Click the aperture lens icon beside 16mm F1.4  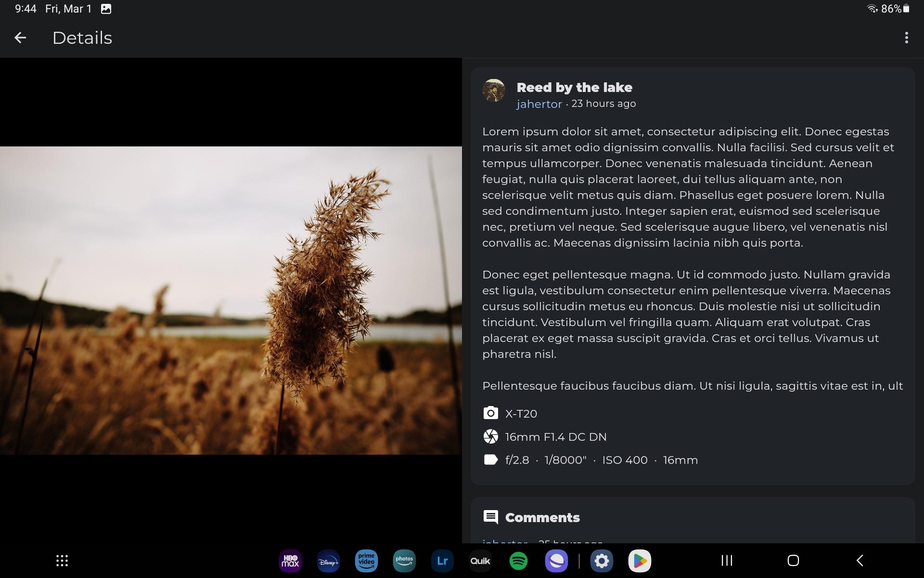[x=490, y=436]
